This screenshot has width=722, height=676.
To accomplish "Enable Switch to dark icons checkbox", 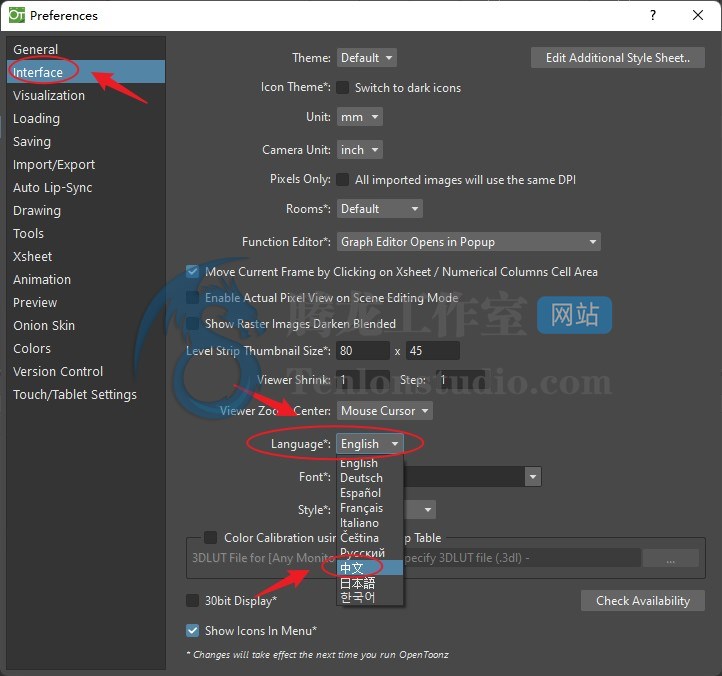I will pos(342,88).
